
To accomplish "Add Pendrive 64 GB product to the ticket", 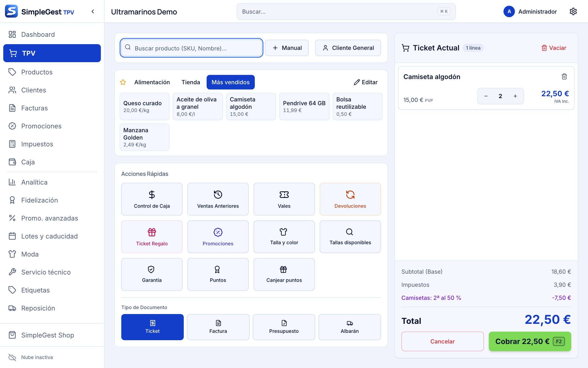I will tap(304, 106).
